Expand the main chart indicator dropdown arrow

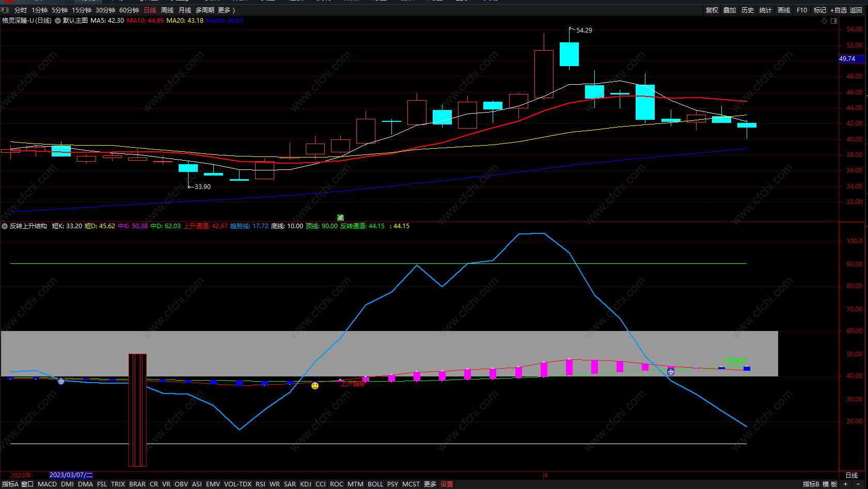58,21
